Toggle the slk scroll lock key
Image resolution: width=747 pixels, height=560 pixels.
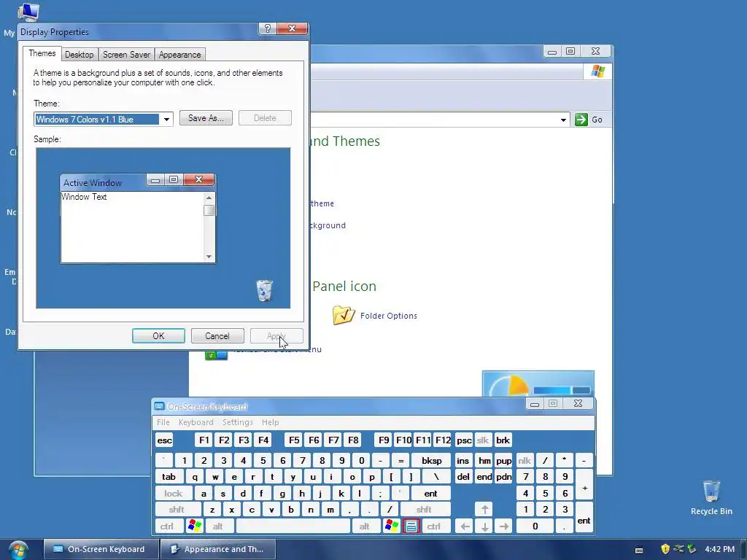click(483, 440)
